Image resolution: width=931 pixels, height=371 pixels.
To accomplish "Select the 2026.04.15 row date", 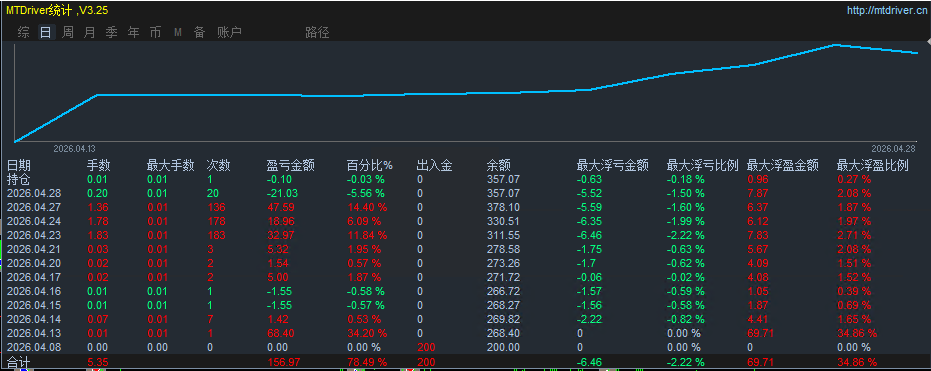I will 34,306.
